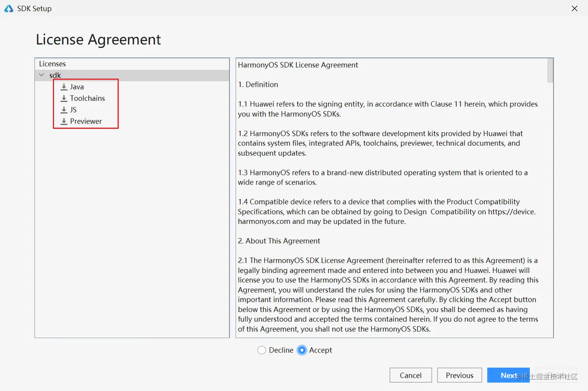Click the DevEco logo in the title bar

pyautogui.click(x=9, y=8)
